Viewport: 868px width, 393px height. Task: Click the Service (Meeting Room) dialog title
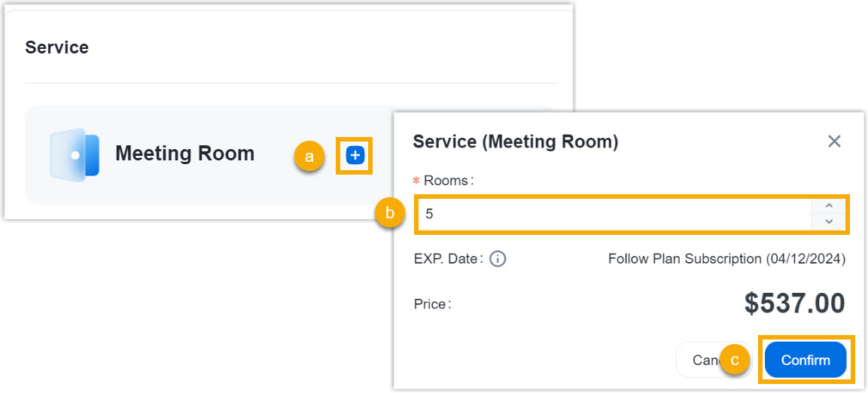point(516,142)
